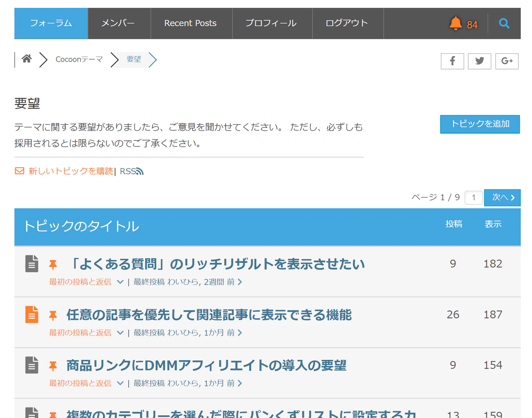
Task: Click the page number input field
Action: [x=473, y=197]
